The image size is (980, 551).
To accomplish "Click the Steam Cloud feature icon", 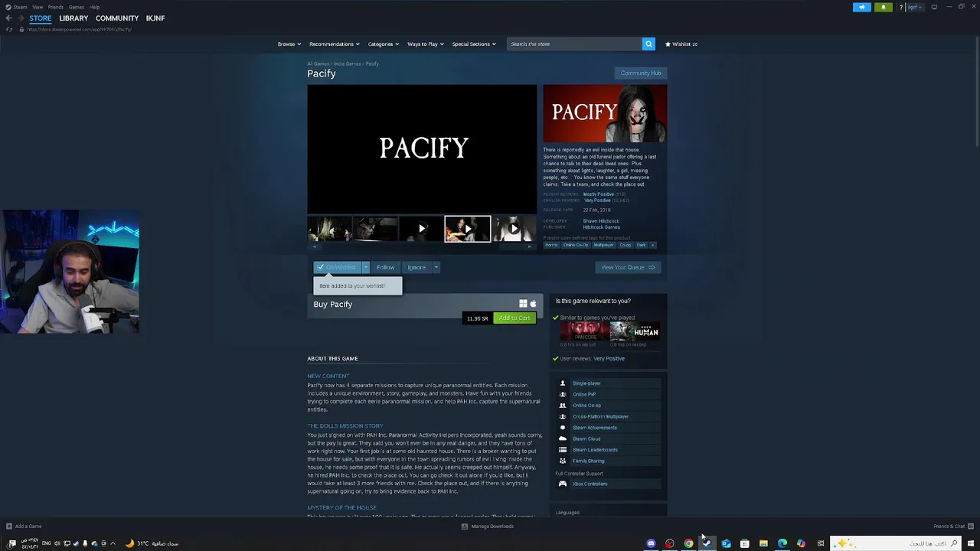I will click(563, 439).
